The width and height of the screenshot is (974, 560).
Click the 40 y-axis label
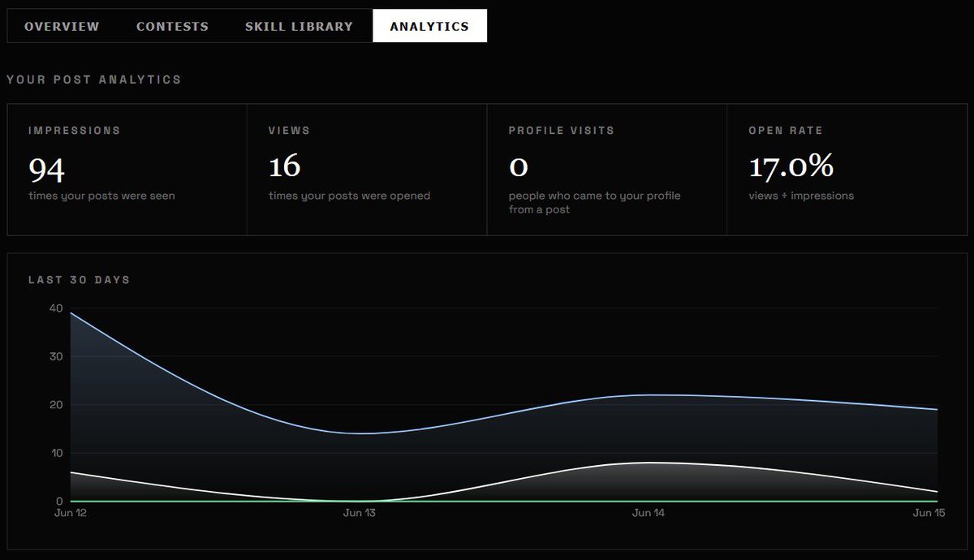click(56, 308)
